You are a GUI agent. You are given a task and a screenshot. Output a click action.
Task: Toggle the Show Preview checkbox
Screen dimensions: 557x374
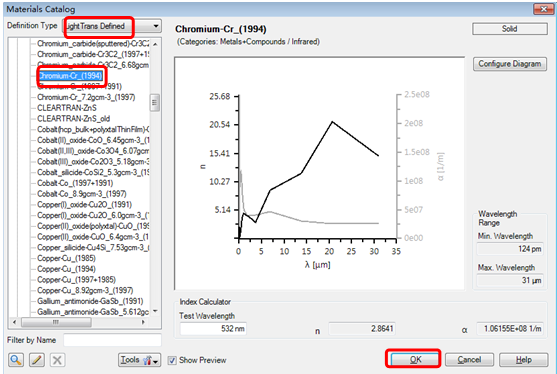tap(172, 360)
